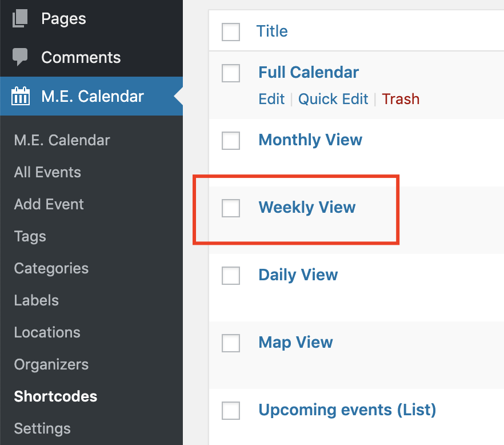
Task: Select the Weekly View row checkbox
Action: tap(231, 208)
